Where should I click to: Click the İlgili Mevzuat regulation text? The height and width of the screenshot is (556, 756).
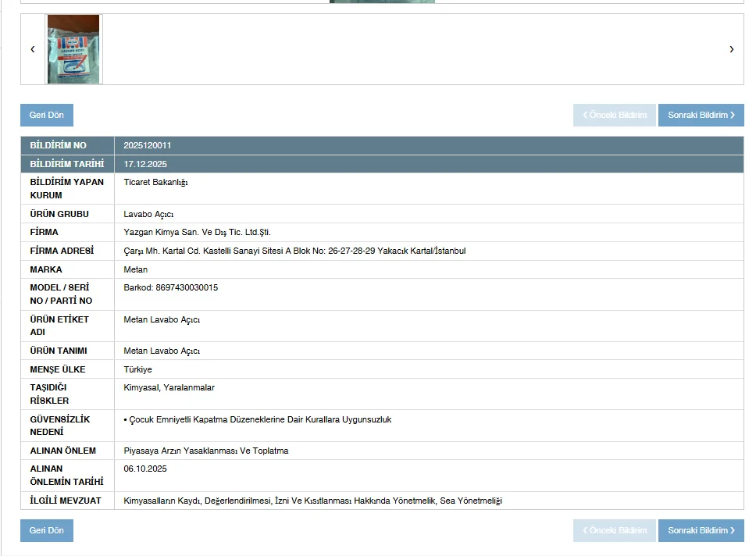tap(312, 501)
